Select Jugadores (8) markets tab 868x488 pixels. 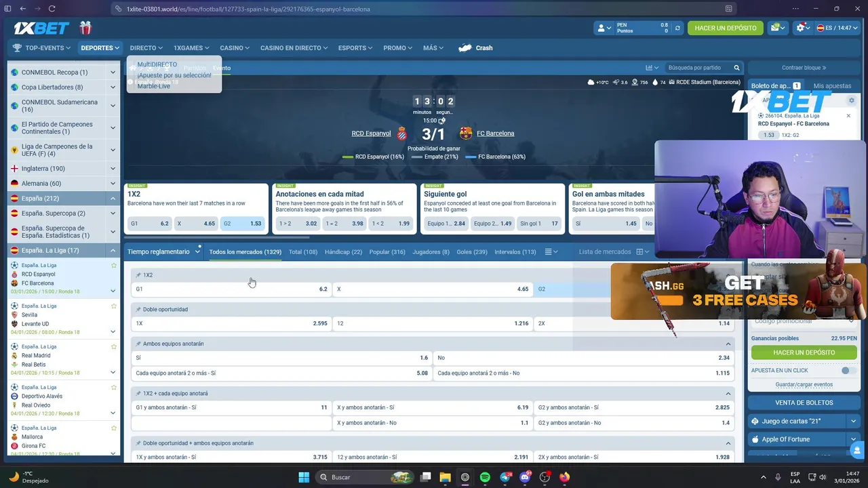[431, 252]
